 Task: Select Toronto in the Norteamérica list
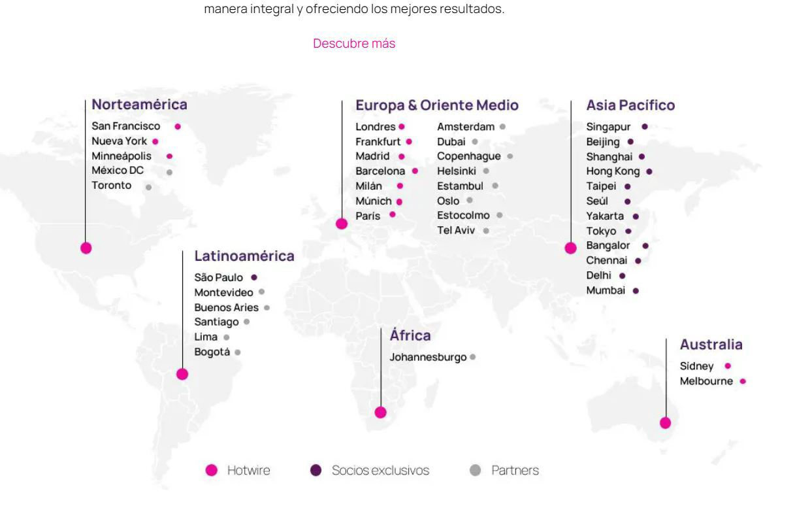[111, 186]
